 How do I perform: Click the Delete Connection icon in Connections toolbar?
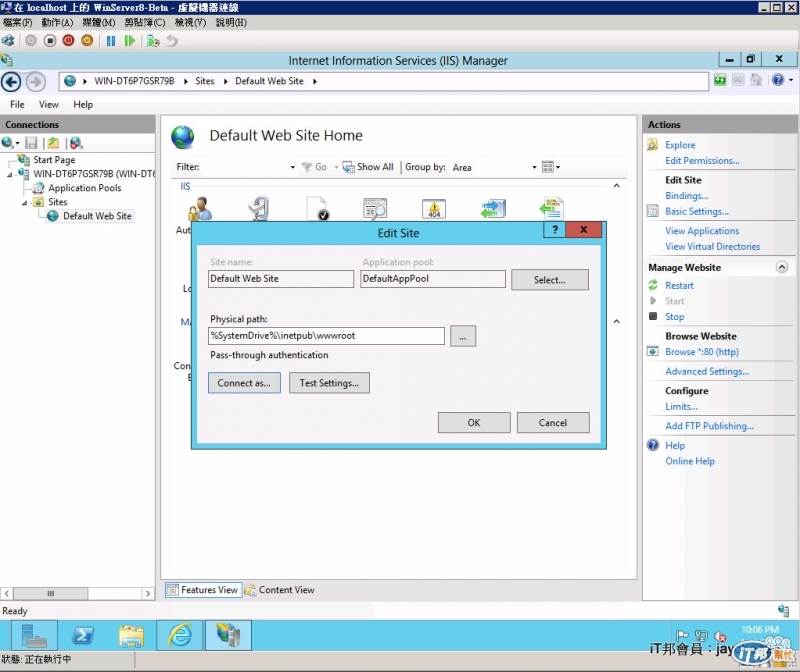click(76, 143)
